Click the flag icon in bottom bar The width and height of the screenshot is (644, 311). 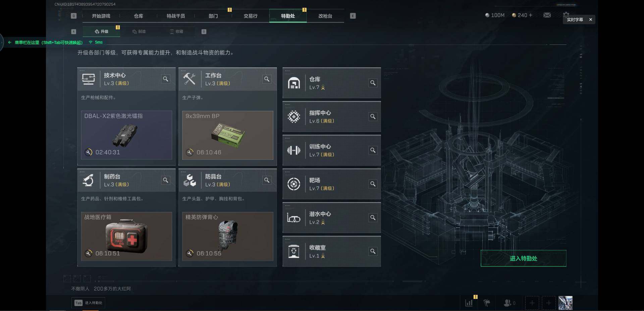coord(487,303)
